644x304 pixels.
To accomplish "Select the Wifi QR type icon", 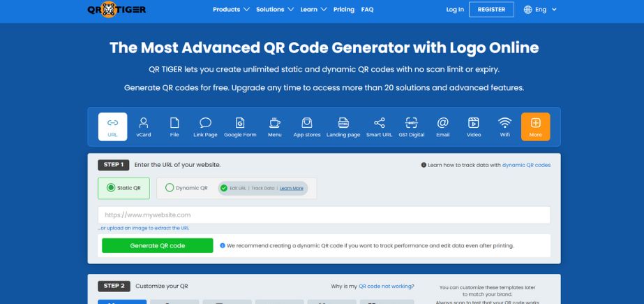I will click(x=504, y=126).
